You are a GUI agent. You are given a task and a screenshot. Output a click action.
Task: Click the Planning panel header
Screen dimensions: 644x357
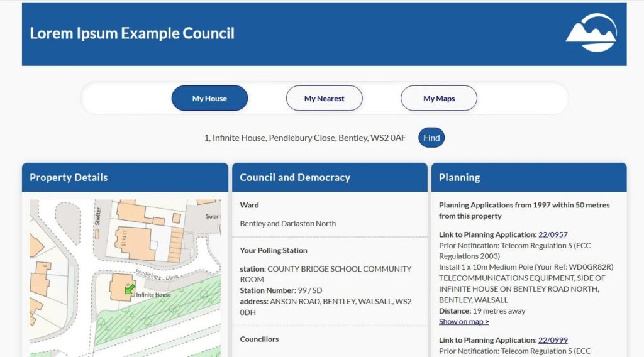(x=528, y=177)
